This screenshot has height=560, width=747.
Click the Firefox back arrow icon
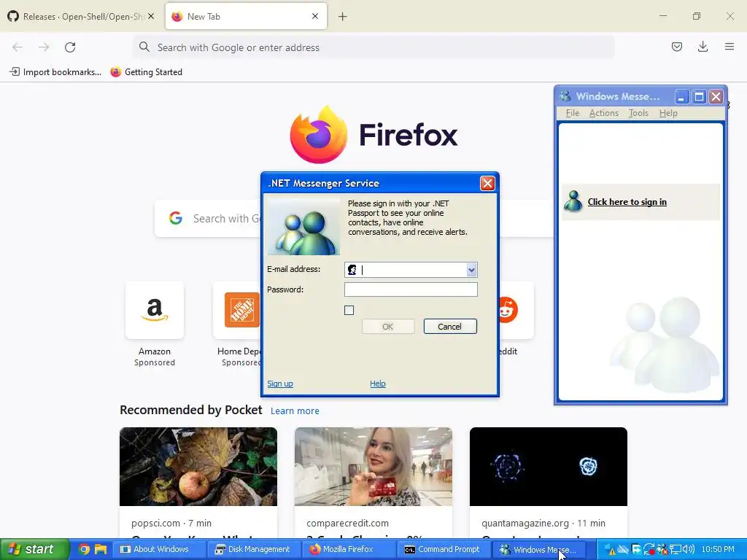click(x=18, y=47)
